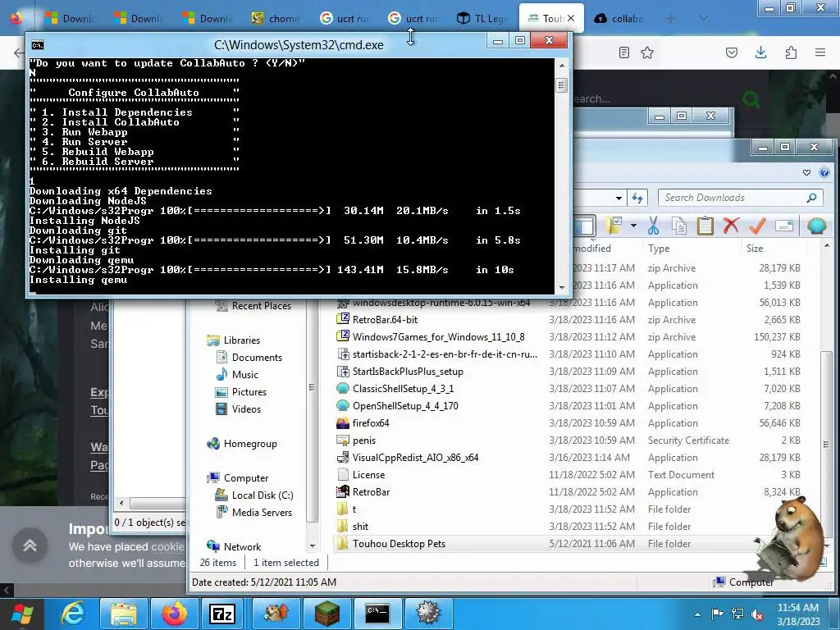Open File Explorer from the taskbar
The image size is (840, 630).
124,614
